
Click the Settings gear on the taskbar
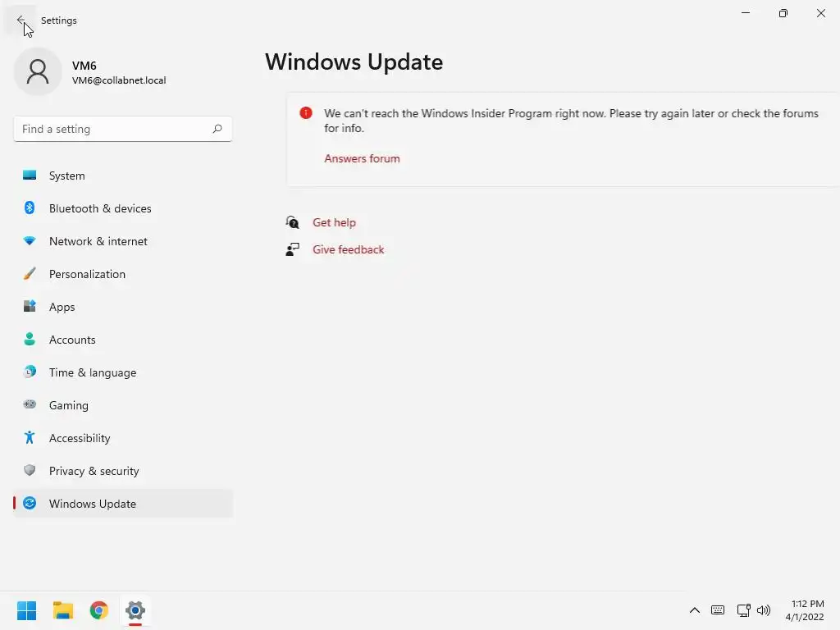135,610
